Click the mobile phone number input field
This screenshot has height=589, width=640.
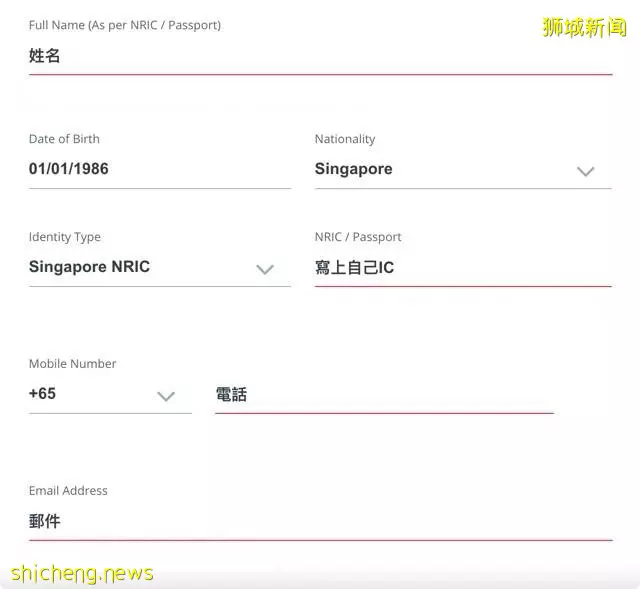384,395
